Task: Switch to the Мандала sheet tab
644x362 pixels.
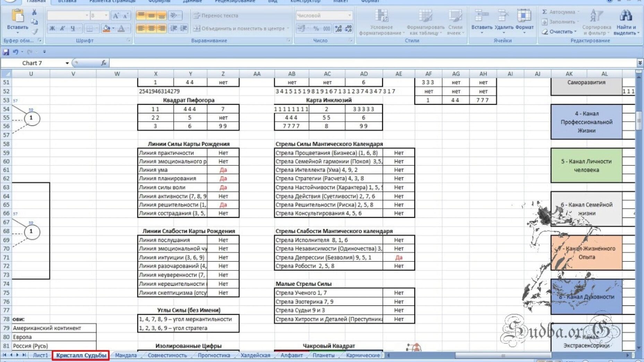Action: tap(126, 355)
